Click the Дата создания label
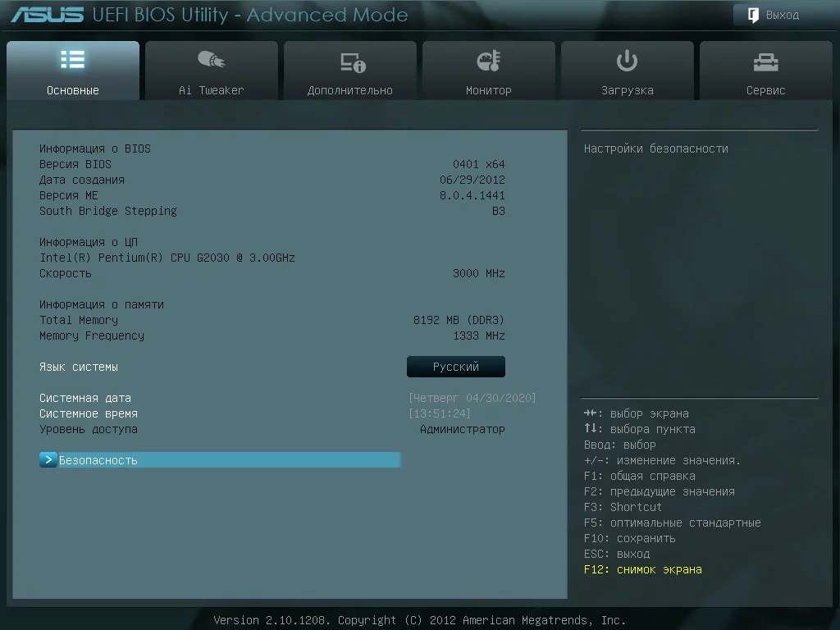This screenshot has height=630, width=840. (x=82, y=180)
